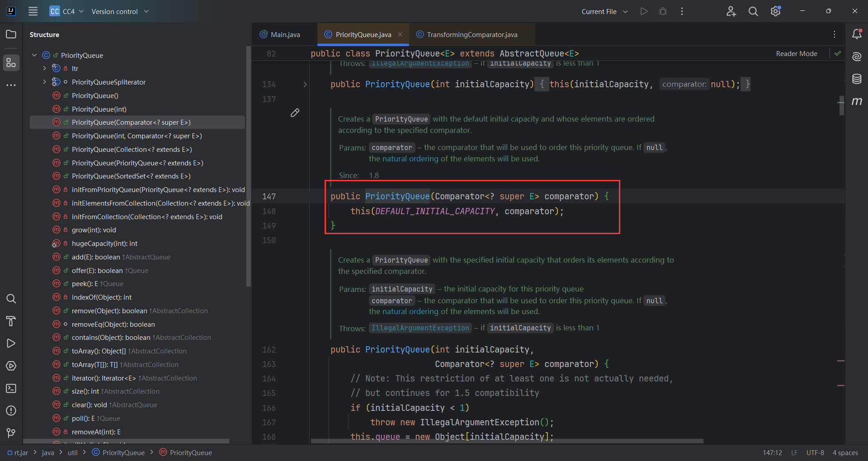
Task: Click the inspections green checkmark
Action: 838,53
